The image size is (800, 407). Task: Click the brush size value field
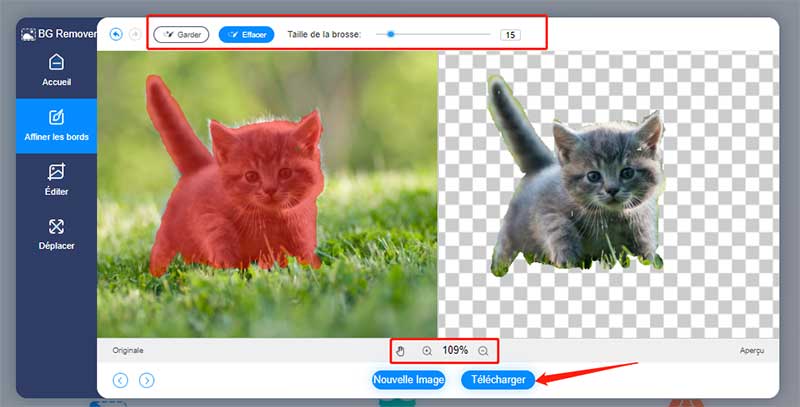click(510, 35)
